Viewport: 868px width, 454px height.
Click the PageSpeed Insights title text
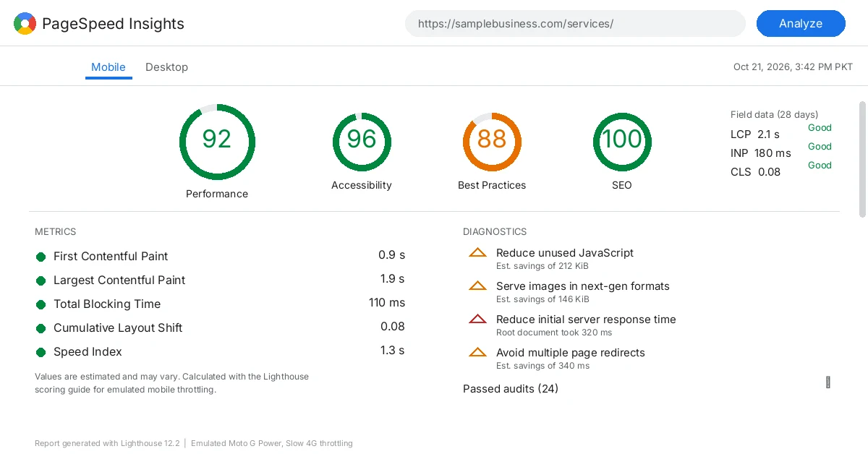point(113,24)
